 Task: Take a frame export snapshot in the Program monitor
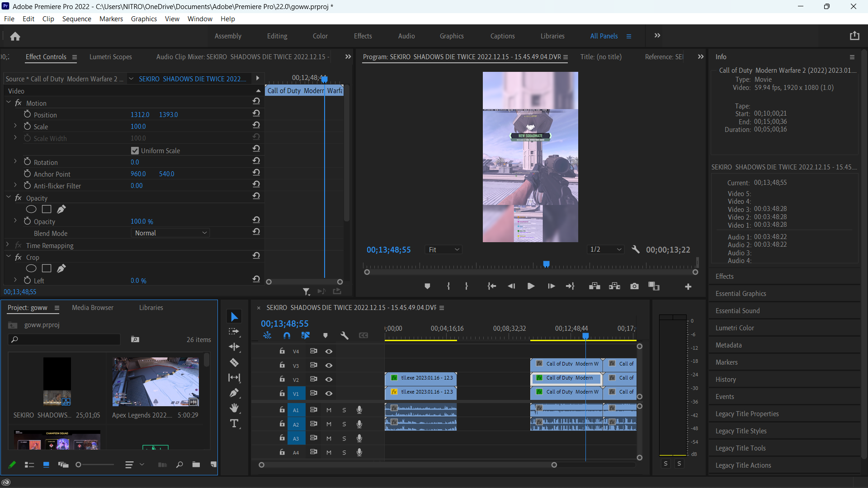(634, 286)
